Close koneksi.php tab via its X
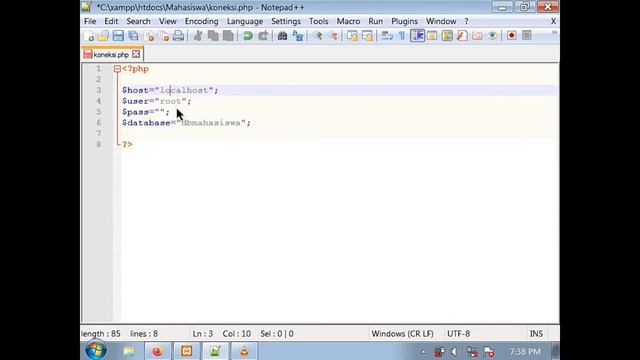 [136, 54]
